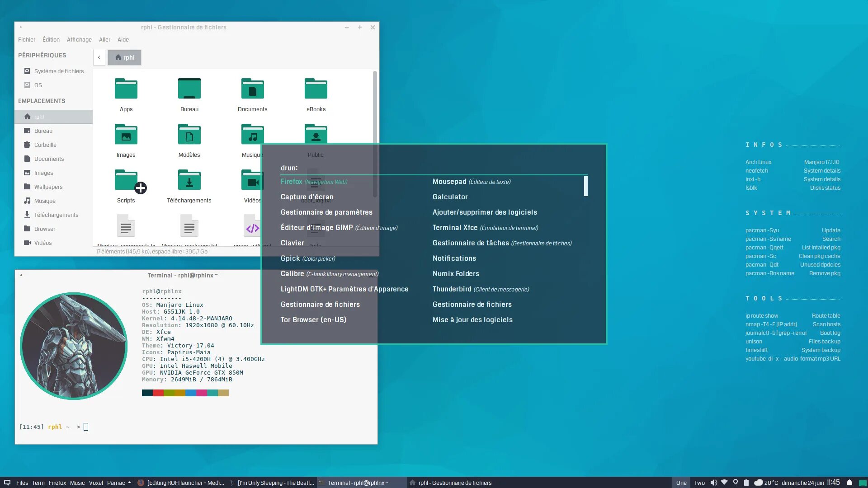
Task: Open the notification bell in the panel
Action: (x=849, y=483)
